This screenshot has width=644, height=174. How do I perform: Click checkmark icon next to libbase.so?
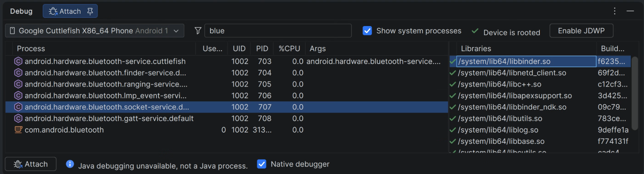(453, 141)
